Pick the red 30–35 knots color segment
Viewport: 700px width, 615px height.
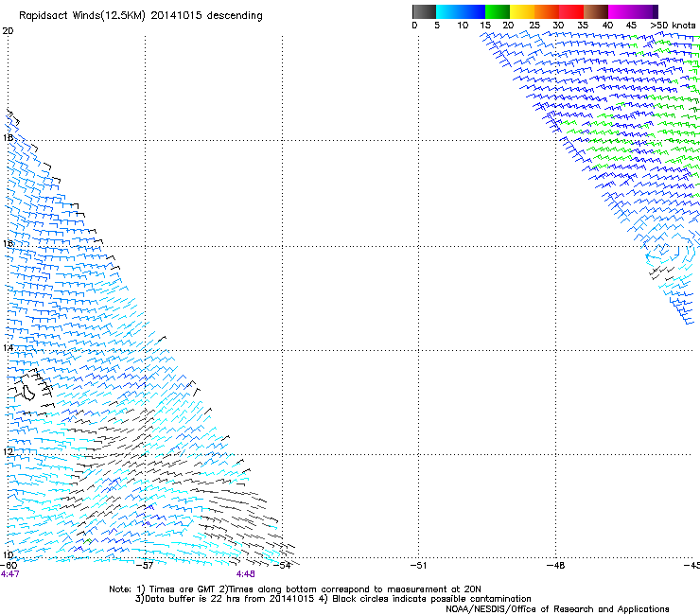point(571,11)
